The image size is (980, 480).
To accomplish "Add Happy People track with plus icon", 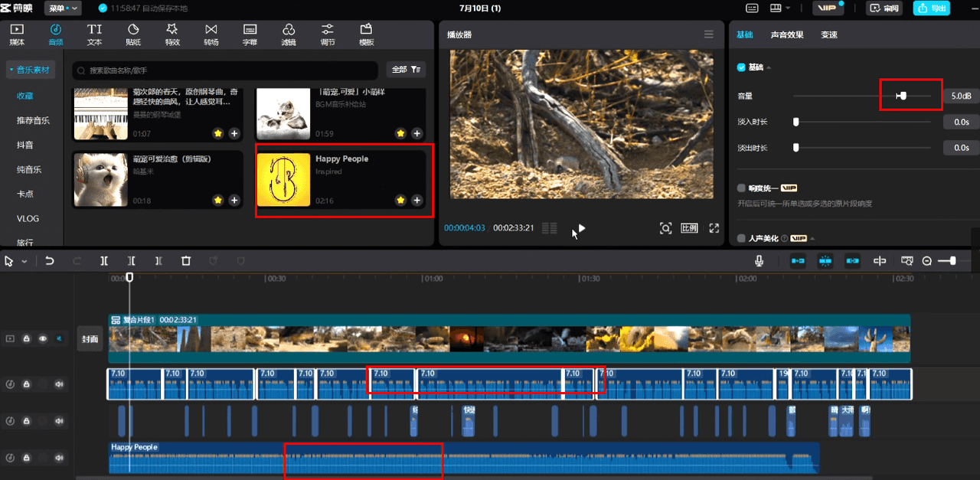I will (416, 200).
